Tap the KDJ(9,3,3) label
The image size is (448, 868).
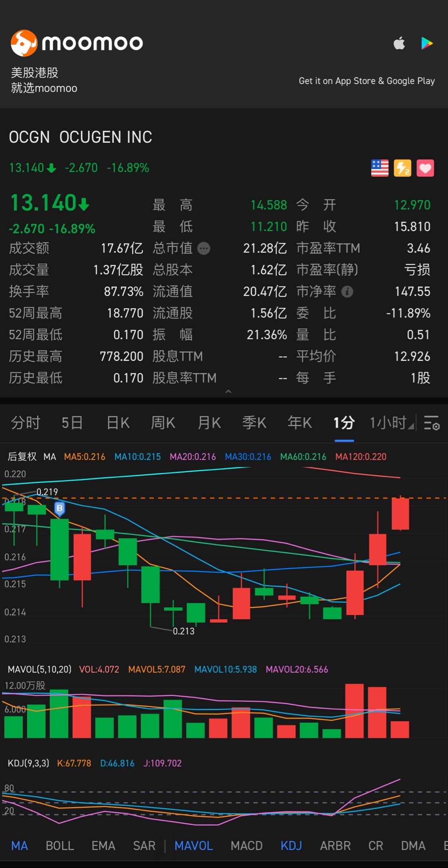[x=28, y=763]
